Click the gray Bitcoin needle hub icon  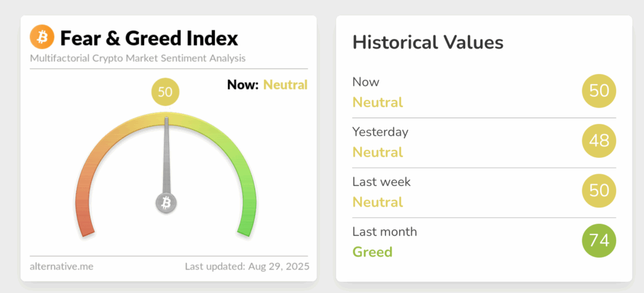166,202
